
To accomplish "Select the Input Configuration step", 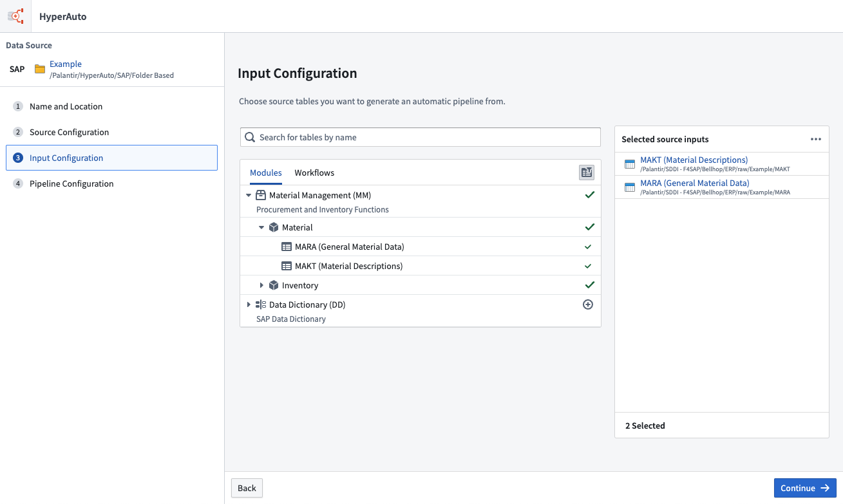I will 111,158.
